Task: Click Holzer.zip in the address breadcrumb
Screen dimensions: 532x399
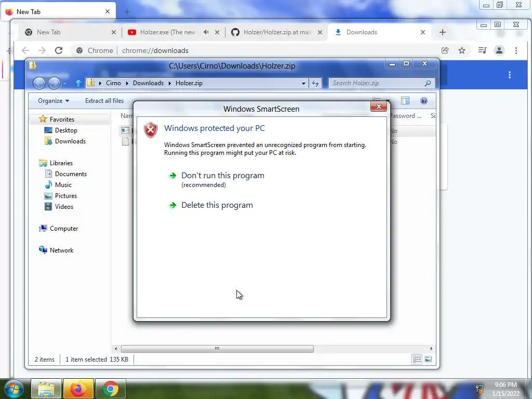Action: tap(189, 83)
